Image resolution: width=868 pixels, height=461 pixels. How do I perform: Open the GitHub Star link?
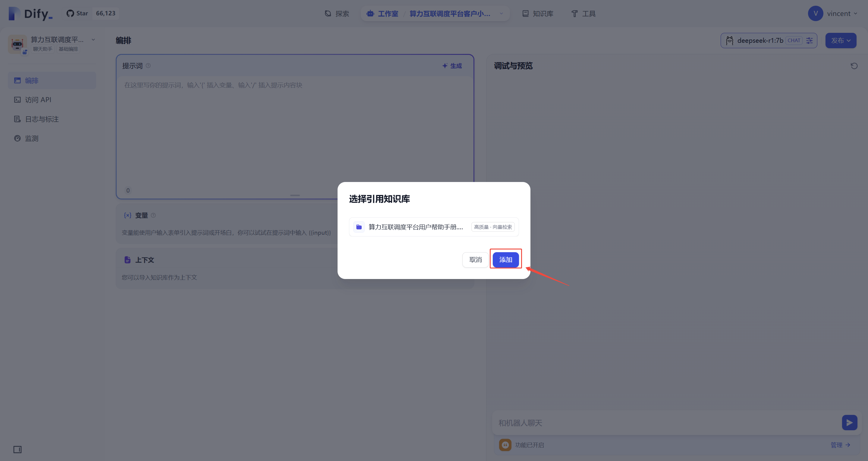[77, 14]
